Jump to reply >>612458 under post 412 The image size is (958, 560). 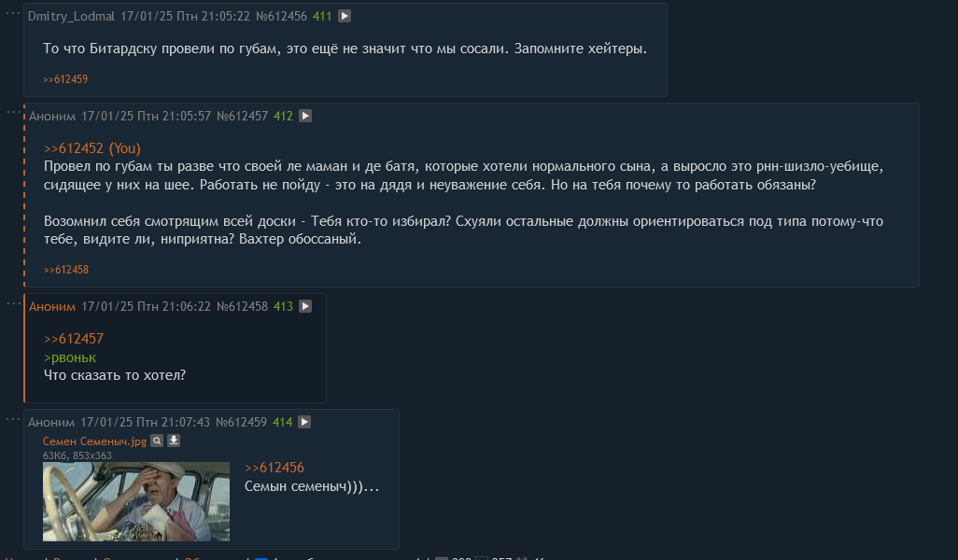[66, 270]
